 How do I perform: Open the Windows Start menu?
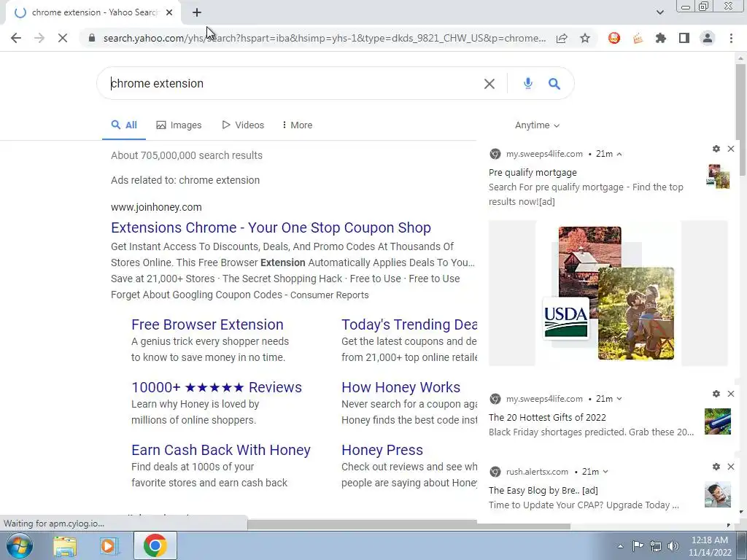pyautogui.click(x=20, y=545)
